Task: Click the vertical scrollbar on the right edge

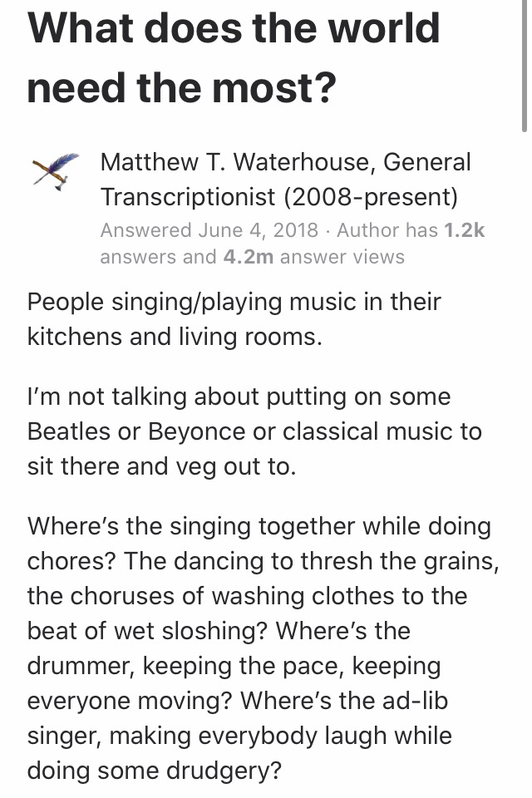Action: coord(525,66)
